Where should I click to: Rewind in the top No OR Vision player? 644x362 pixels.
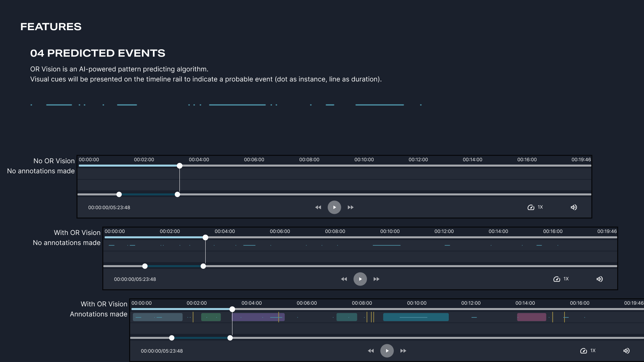[318, 207]
